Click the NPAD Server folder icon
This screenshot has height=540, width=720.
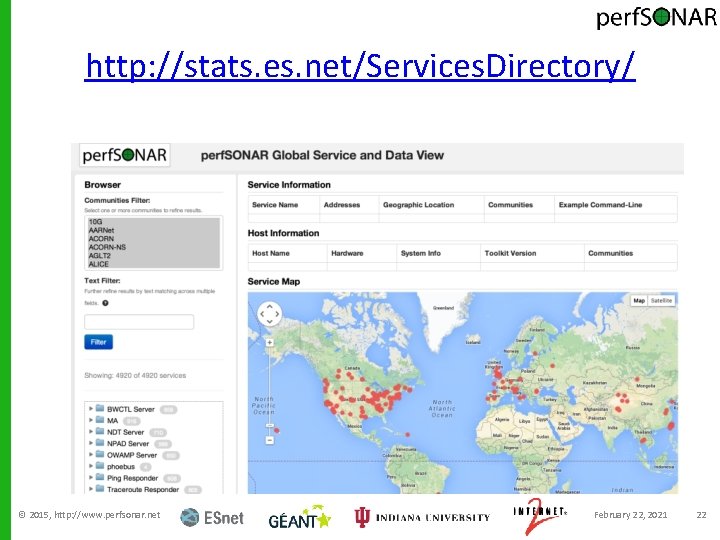[x=100, y=443]
